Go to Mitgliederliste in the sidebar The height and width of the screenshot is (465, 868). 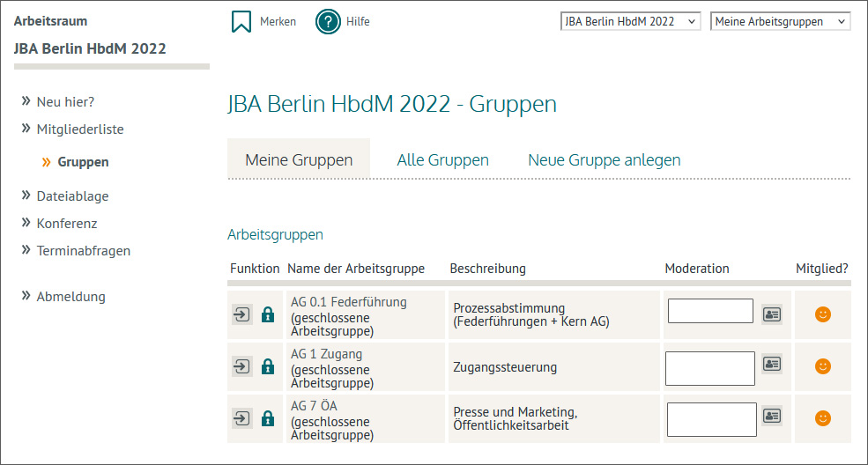click(80, 129)
